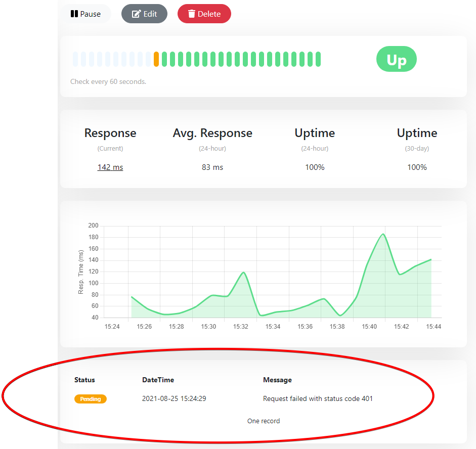Screen dimensions: 476x449
Task: Click the 'One record' footer text
Action: pos(264,421)
